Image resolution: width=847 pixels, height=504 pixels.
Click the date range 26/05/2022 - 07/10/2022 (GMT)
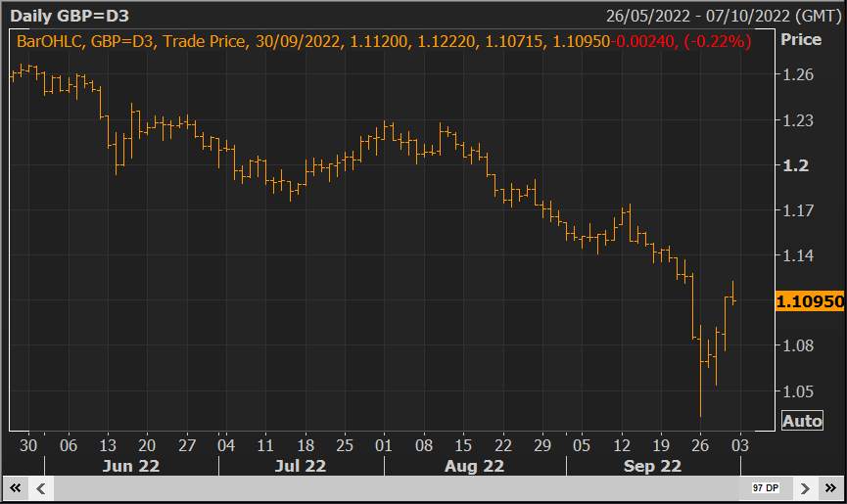(x=724, y=16)
